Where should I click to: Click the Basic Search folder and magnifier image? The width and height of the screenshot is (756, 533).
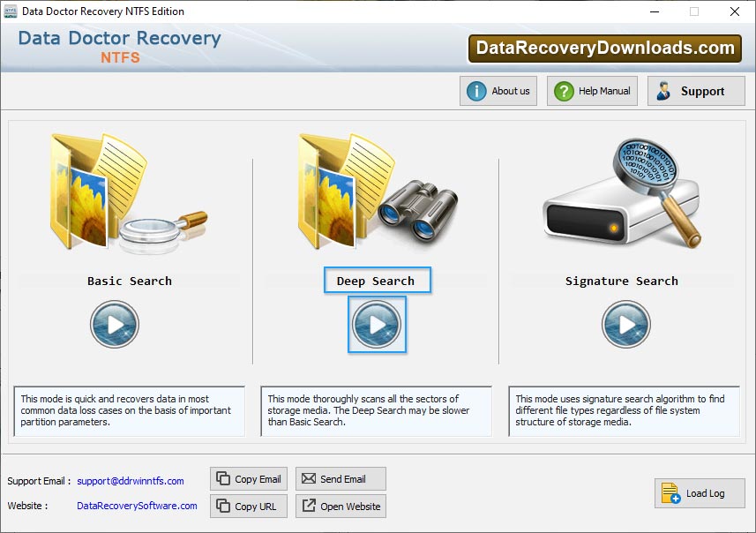point(129,193)
